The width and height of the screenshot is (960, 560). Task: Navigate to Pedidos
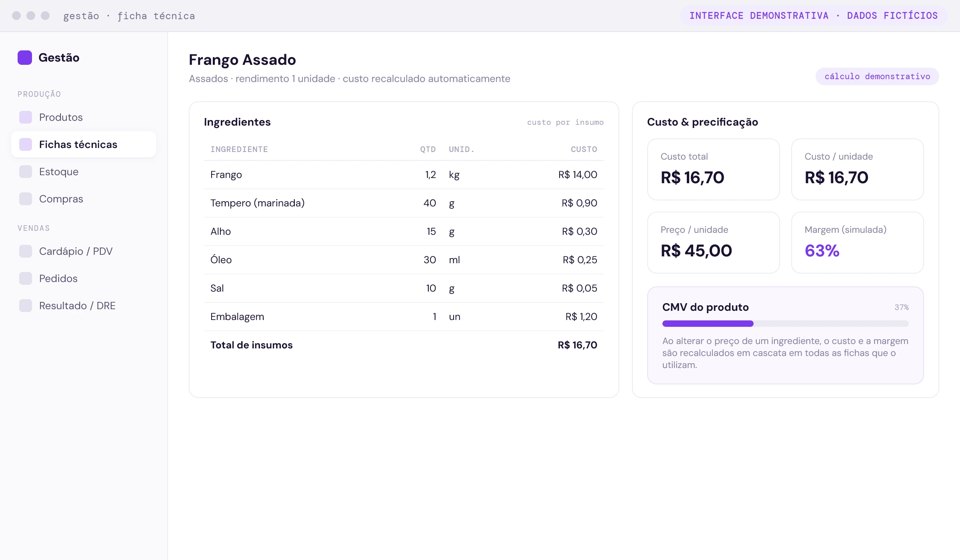[84, 278]
